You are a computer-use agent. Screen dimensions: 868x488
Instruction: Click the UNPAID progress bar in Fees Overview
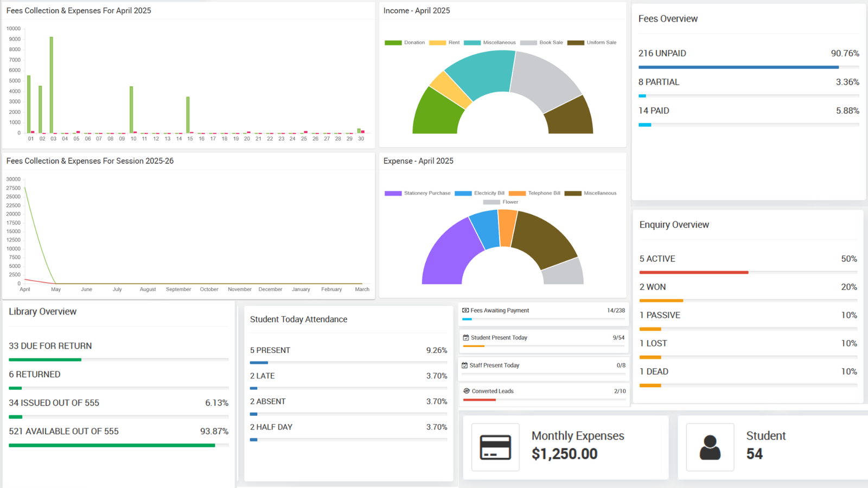[x=738, y=67]
